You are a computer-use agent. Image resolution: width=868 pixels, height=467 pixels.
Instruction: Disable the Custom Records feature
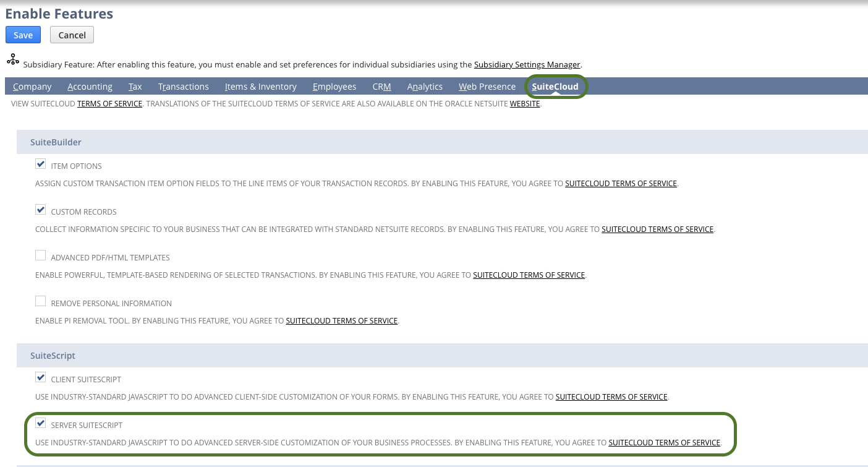pos(40,209)
